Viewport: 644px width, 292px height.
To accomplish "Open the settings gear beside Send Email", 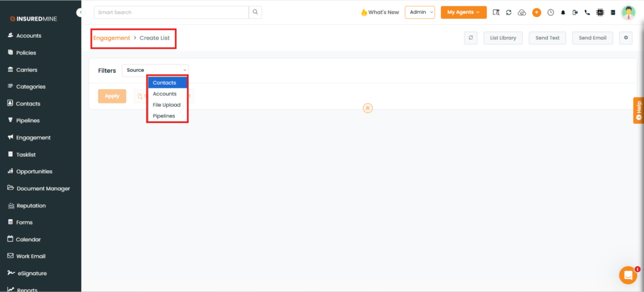I will coord(625,38).
